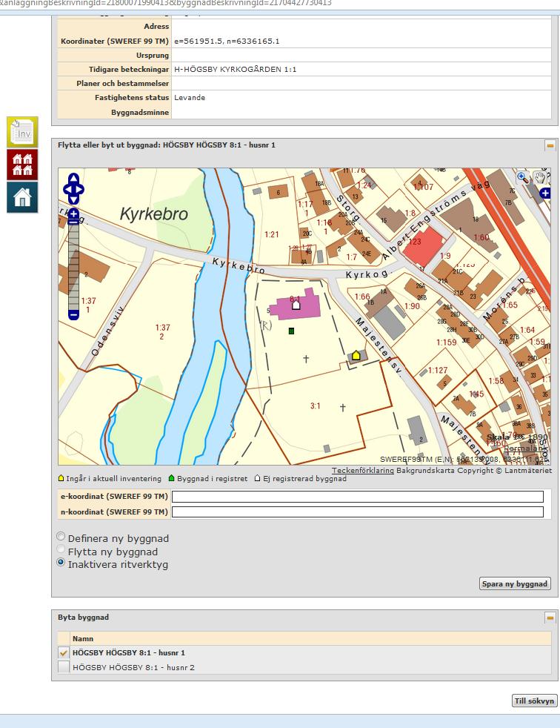This screenshot has width=560, height=728.
Task: Open the Inv inventory sidebar icon
Action: 22,132
